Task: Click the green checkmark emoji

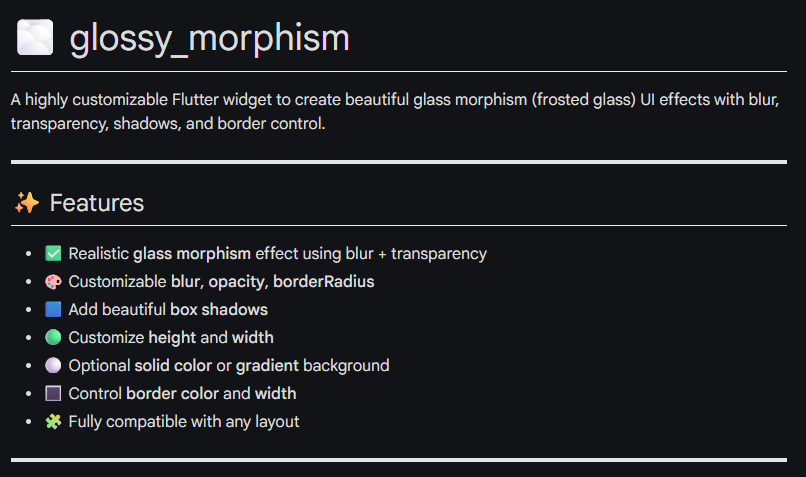Action: pos(54,254)
